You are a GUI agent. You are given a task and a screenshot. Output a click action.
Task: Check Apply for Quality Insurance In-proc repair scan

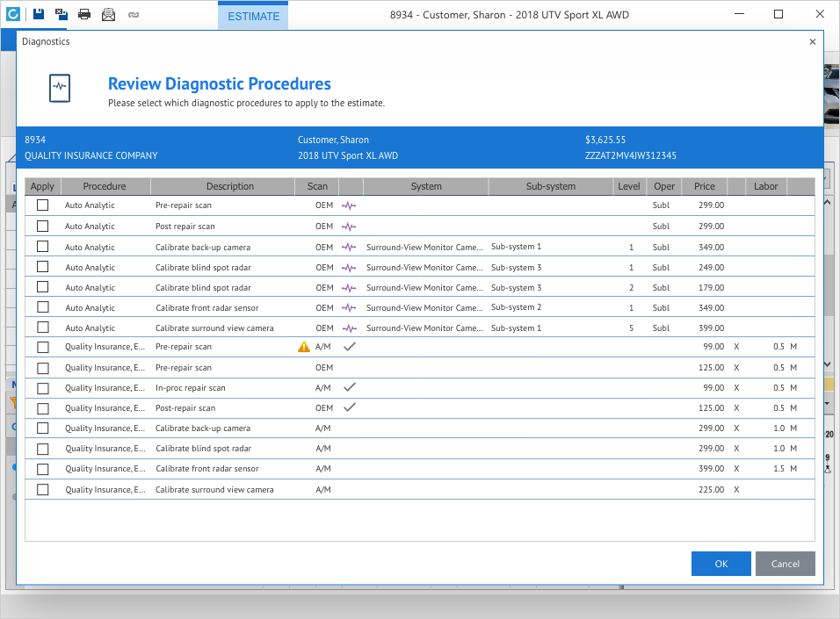[x=43, y=388]
